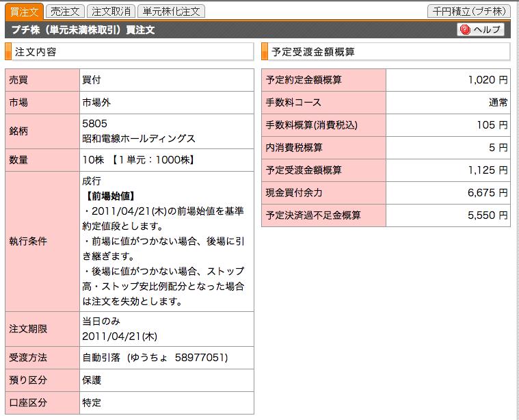Open the 注文取消 tab
The image size is (519, 420).
tap(111, 11)
